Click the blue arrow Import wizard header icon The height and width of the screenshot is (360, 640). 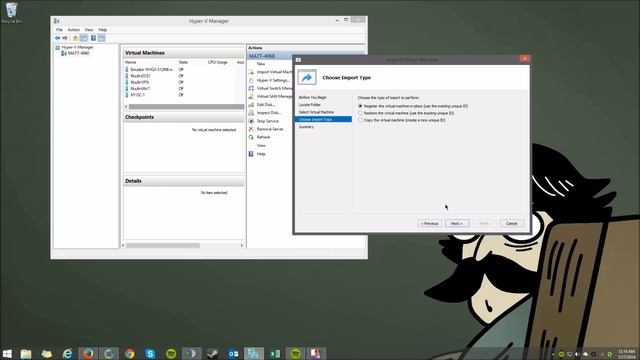tap(307, 78)
